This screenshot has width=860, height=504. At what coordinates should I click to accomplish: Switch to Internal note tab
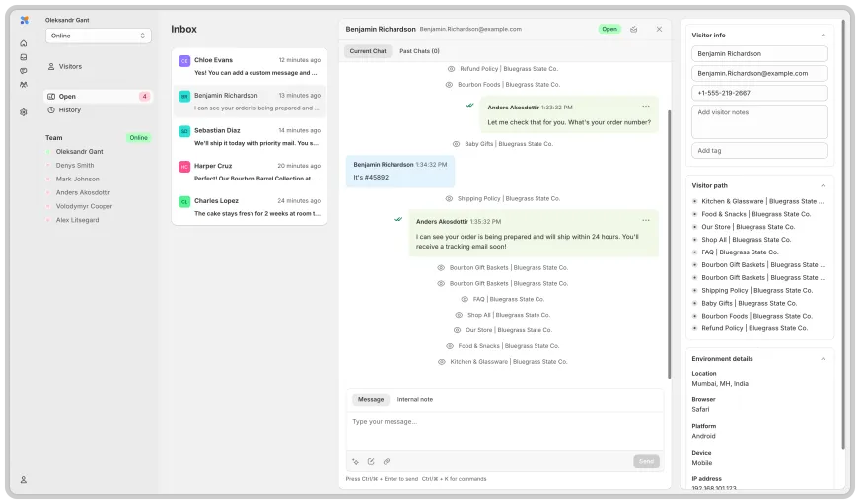pyautogui.click(x=414, y=399)
